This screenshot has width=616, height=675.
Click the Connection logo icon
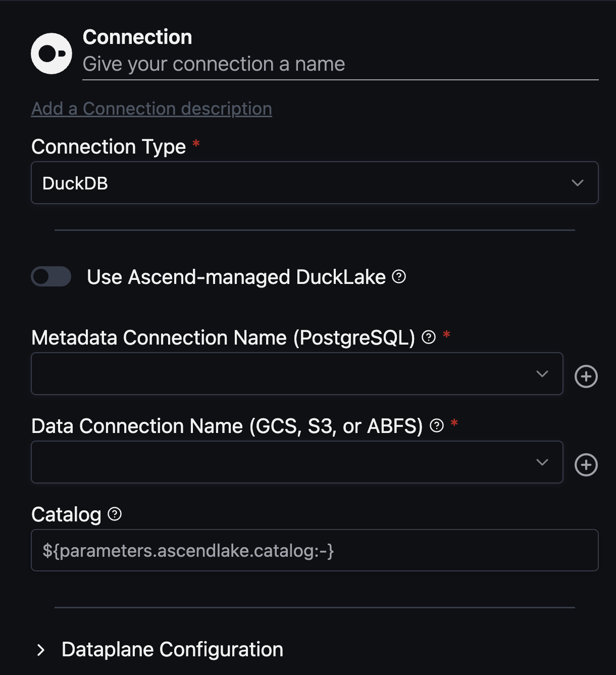(52, 54)
